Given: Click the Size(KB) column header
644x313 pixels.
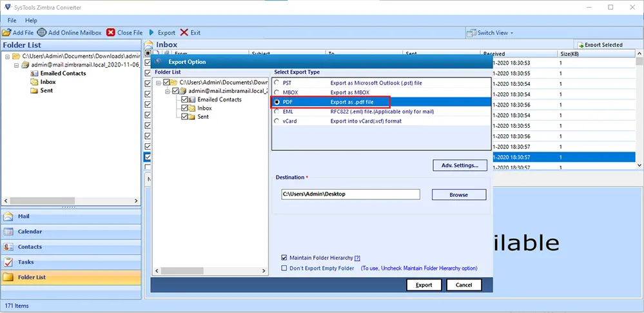Looking at the screenshot, I should coord(596,54).
